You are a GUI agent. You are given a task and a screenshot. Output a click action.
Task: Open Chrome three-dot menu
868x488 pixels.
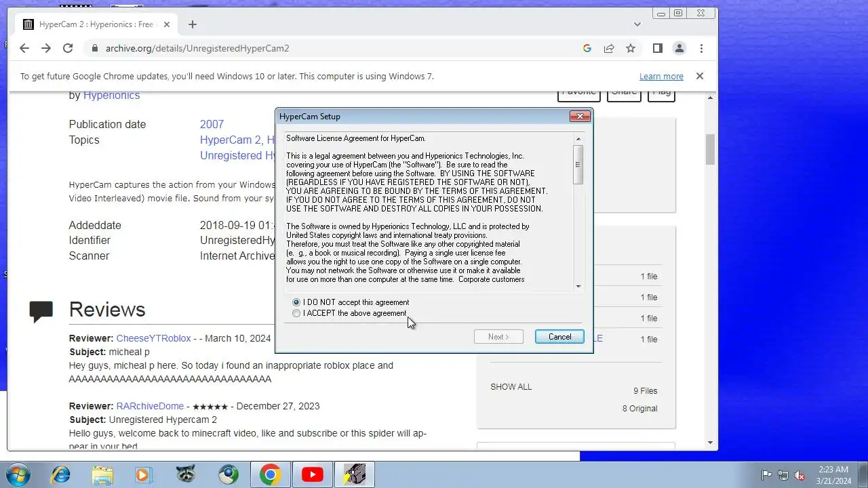(701, 48)
